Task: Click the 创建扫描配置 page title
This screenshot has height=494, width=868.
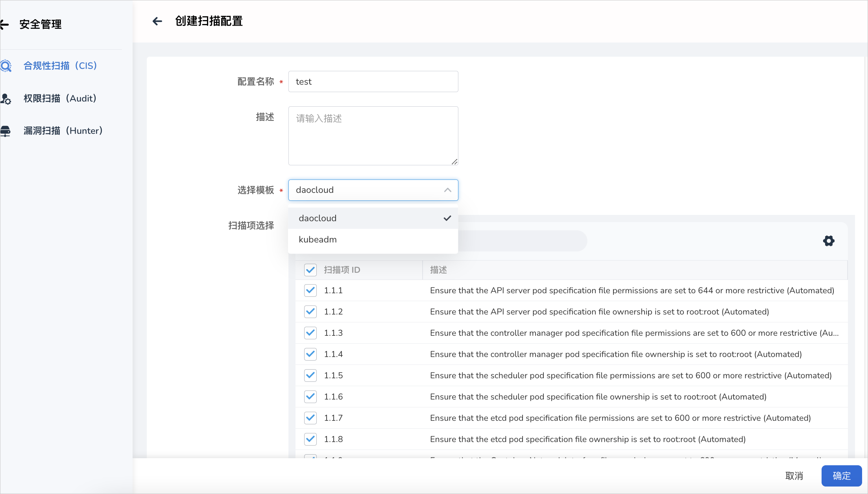Action: [x=209, y=21]
